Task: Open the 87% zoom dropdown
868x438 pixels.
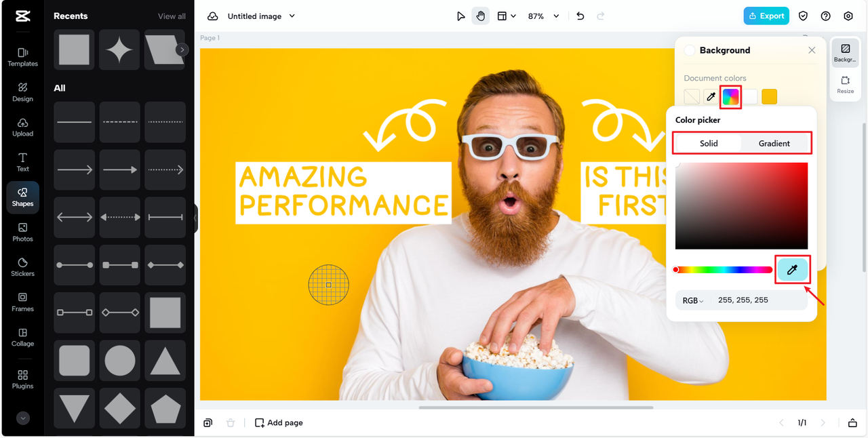Action: 544,16
